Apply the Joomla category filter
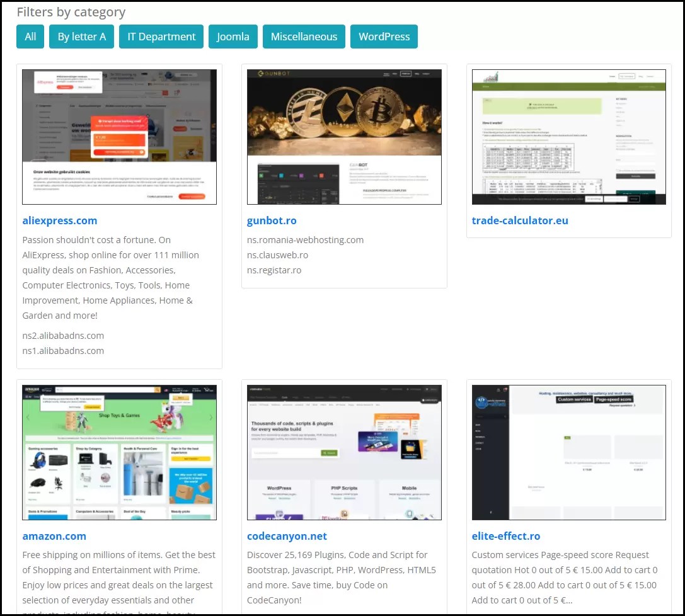This screenshot has width=685, height=616. click(233, 37)
